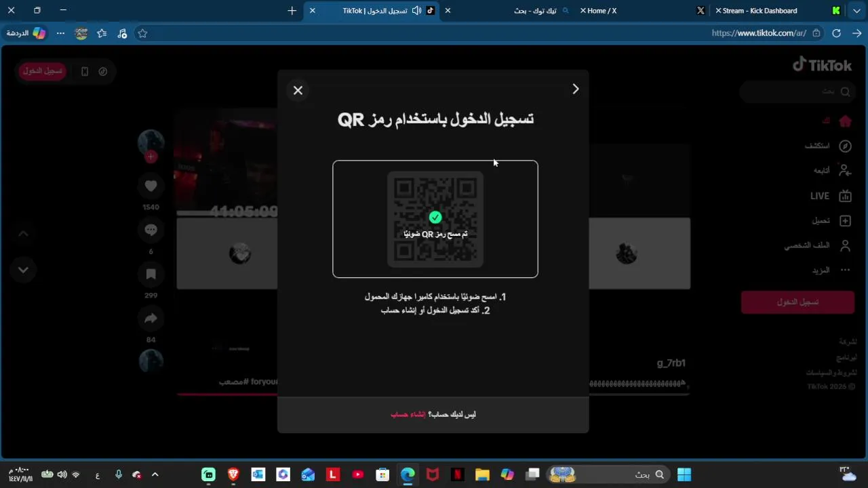Open the browser profile picture
Viewport: 868px width, 488px height.
pyautogui.click(x=81, y=33)
